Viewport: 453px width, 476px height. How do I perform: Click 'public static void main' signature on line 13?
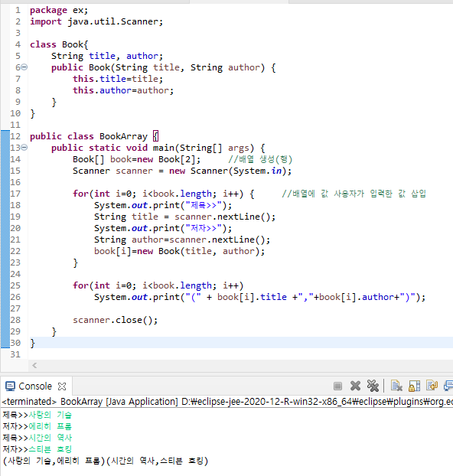coord(158,148)
